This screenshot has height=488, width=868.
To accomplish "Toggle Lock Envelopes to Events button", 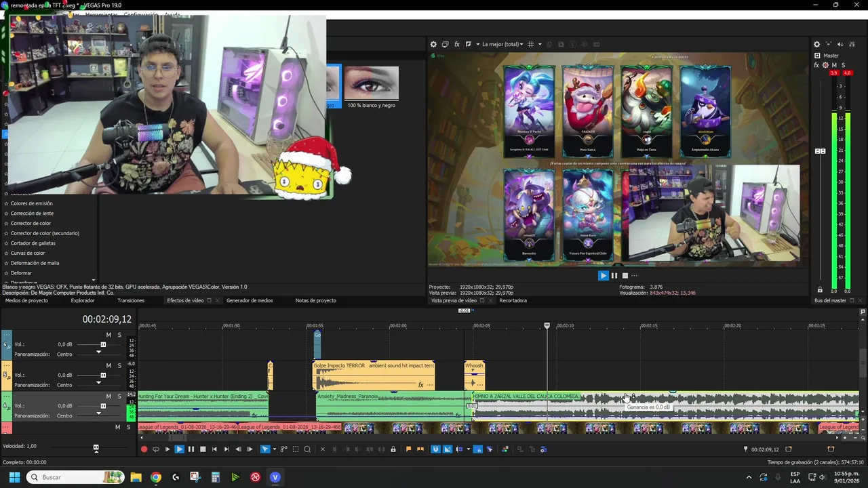I will [x=478, y=449].
